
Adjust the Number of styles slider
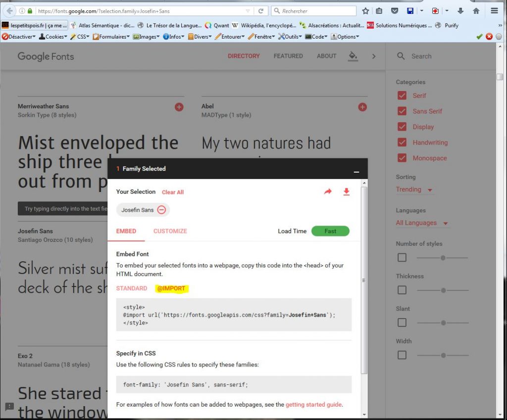tap(443, 258)
